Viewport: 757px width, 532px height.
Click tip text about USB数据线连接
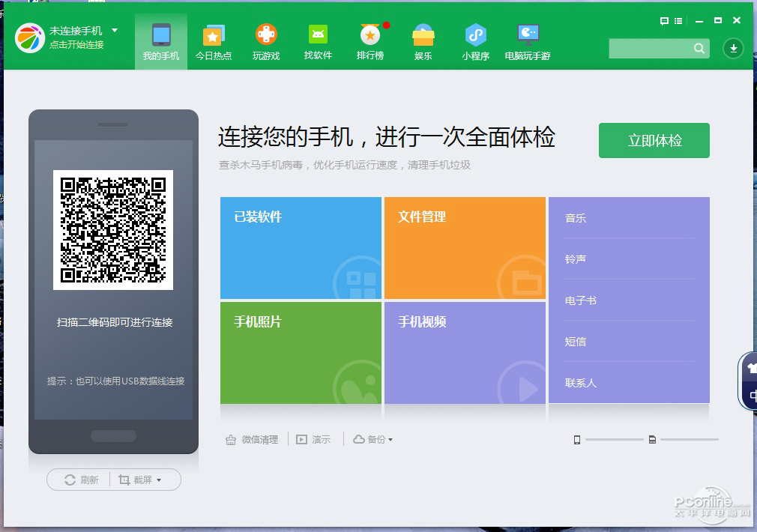116,381
